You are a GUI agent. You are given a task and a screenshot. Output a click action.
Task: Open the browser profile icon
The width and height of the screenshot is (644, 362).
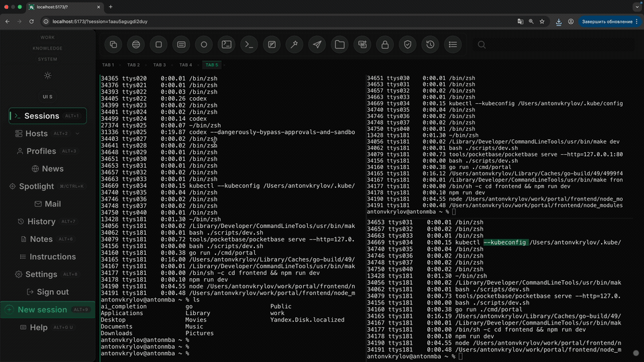[x=571, y=21]
